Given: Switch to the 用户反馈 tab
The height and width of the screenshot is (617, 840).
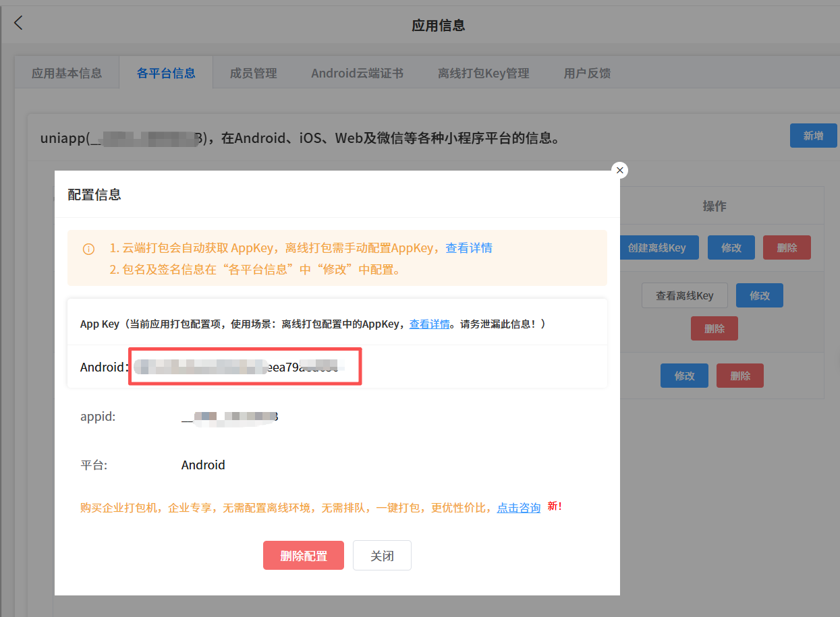Looking at the screenshot, I should click(587, 73).
